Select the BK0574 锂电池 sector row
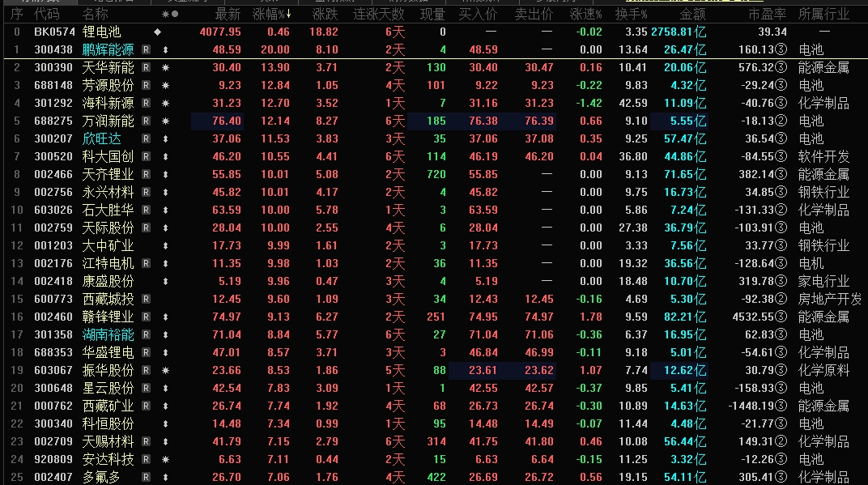The width and height of the screenshot is (868, 485). (x=434, y=32)
